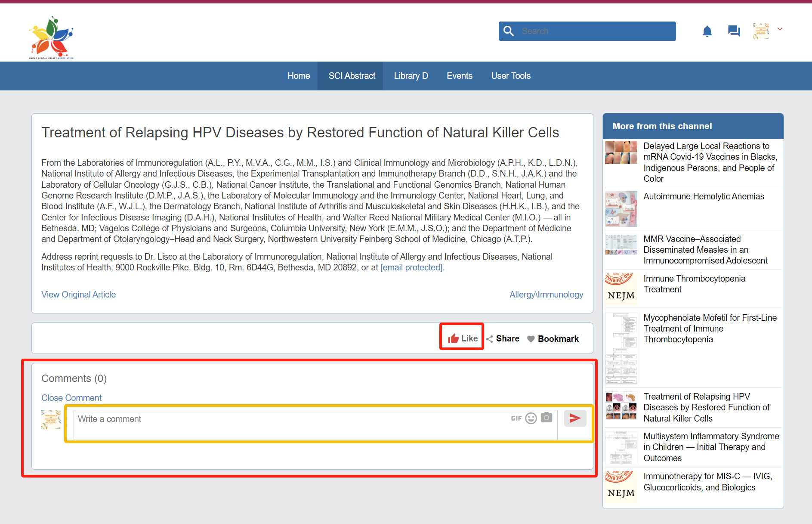812x524 pixels.
Task: Open the user profile avatar menu
Action: (x=761, y=31)
